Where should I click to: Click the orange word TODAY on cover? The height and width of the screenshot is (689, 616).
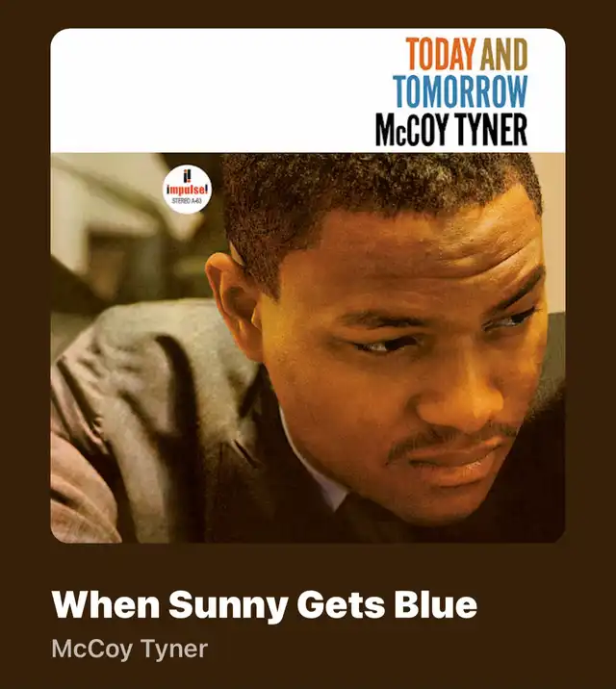coord(441,54)
